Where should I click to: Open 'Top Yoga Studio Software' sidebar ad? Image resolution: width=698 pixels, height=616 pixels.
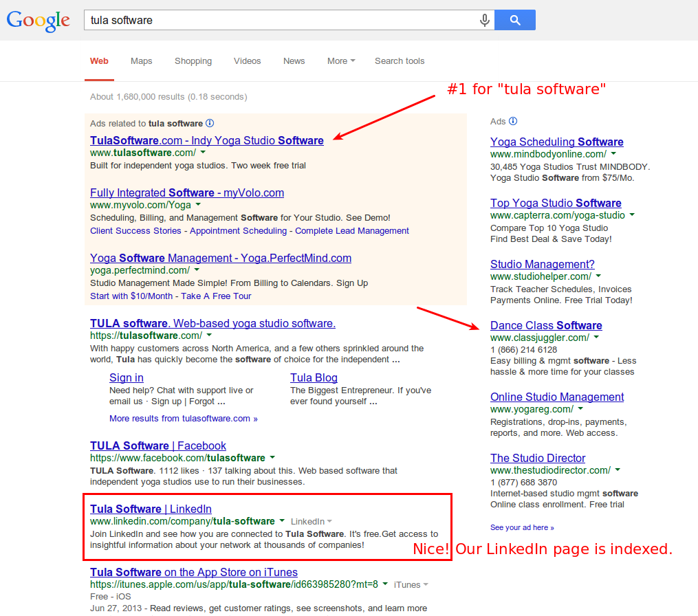[556, 203]
